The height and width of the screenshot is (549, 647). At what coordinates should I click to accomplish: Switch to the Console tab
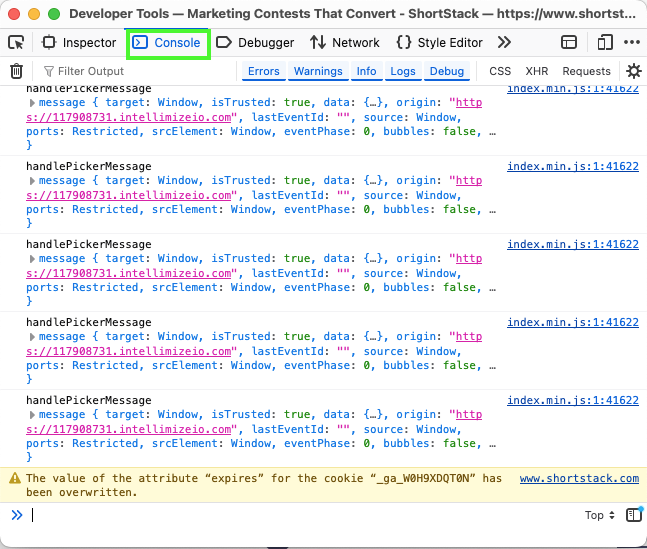coord(167,43)
